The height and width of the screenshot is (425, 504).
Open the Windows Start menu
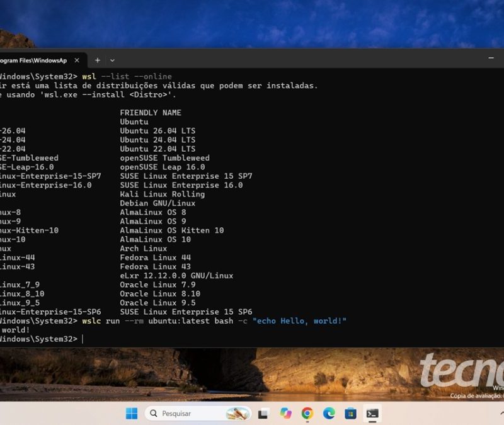[x=132, y=414]
